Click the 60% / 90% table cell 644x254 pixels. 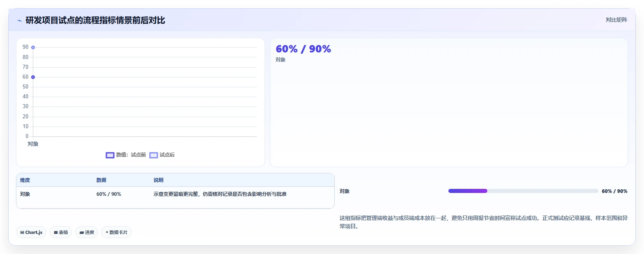(x=109, y=194)
